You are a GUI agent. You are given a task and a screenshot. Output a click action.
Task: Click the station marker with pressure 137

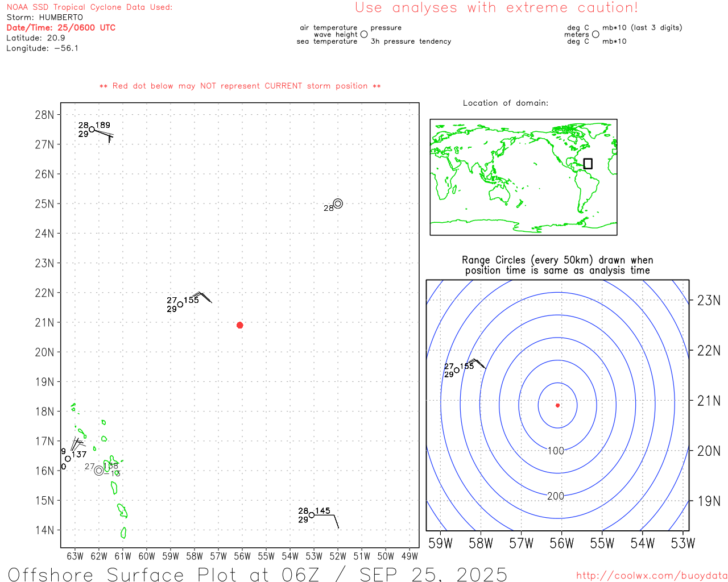(x=68, y=459)
